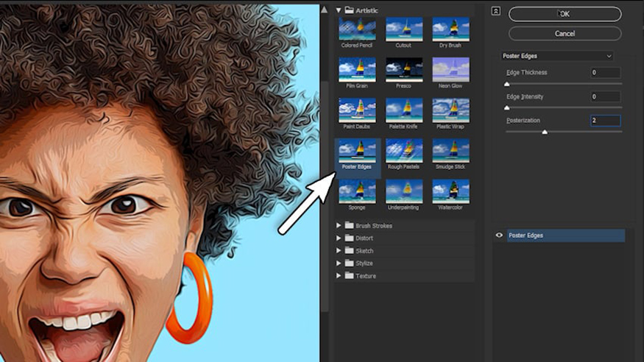The image size is (644, 362).
Task: Click the Texture folder label
Action: [366, 276]
